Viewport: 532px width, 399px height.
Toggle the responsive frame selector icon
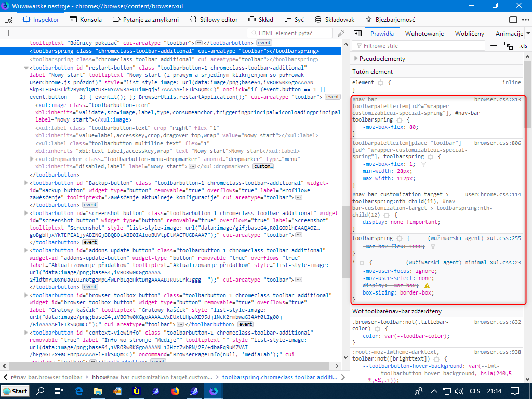513,20
